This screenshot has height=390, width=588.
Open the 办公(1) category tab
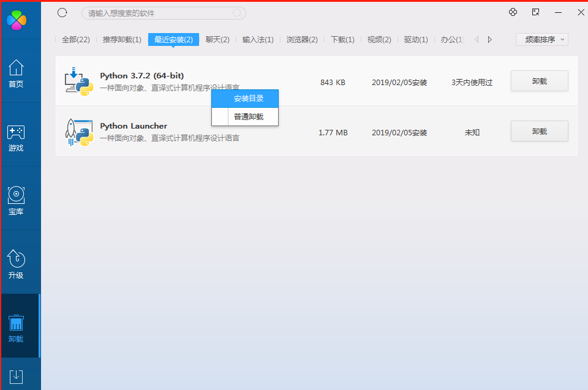pos(453,39)
